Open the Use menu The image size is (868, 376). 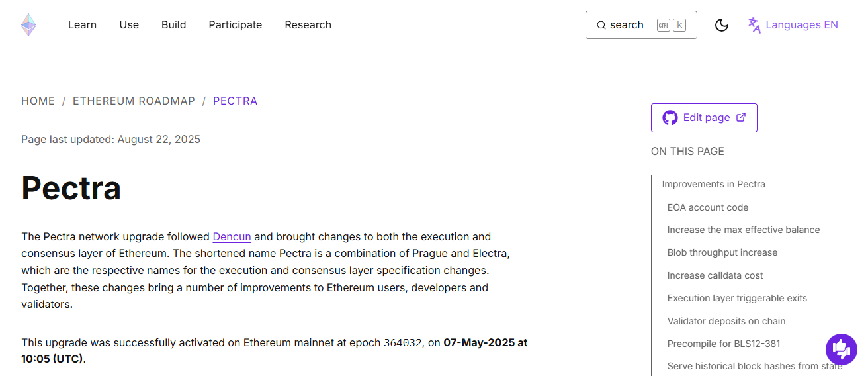(x=129, y=25)
